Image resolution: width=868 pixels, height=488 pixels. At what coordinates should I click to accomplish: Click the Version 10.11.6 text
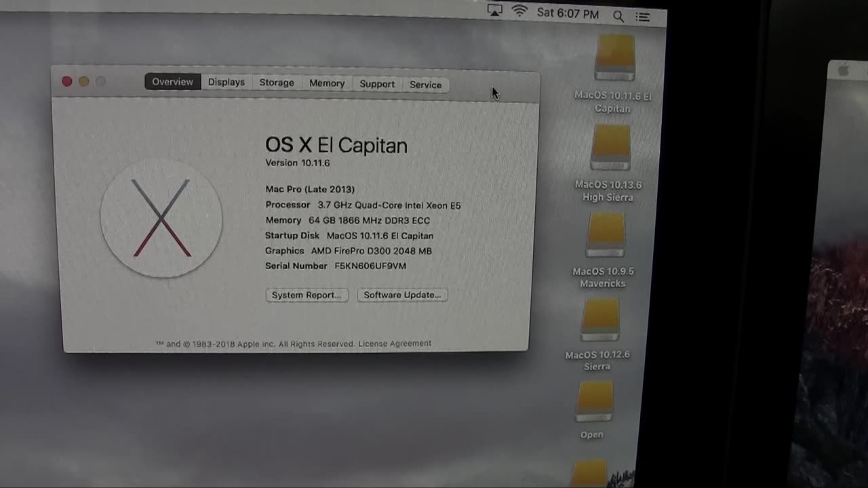(x=297, y=163)
